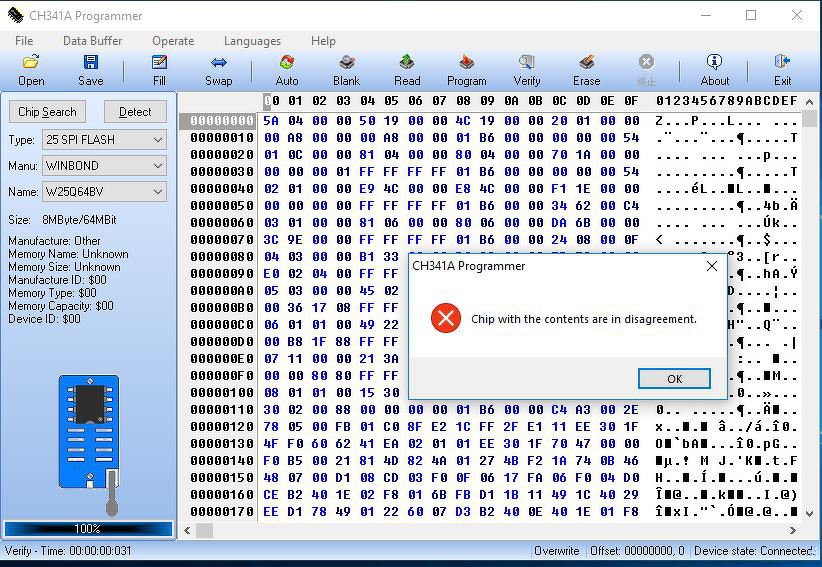Save the buffer using the Save icon
The width and height of the screenshot is (822, 567).
[x=91, y=70]
